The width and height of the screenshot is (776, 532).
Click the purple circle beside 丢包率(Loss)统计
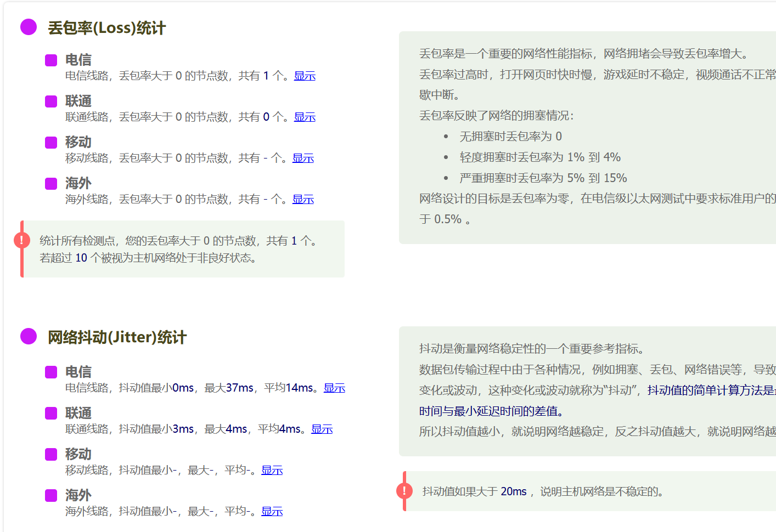(29, 27)
